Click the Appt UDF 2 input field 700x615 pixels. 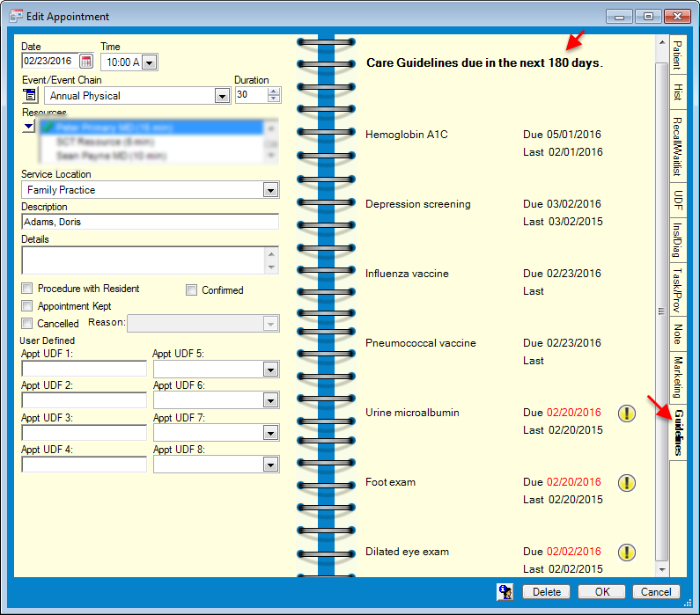[x=84, y=400]
